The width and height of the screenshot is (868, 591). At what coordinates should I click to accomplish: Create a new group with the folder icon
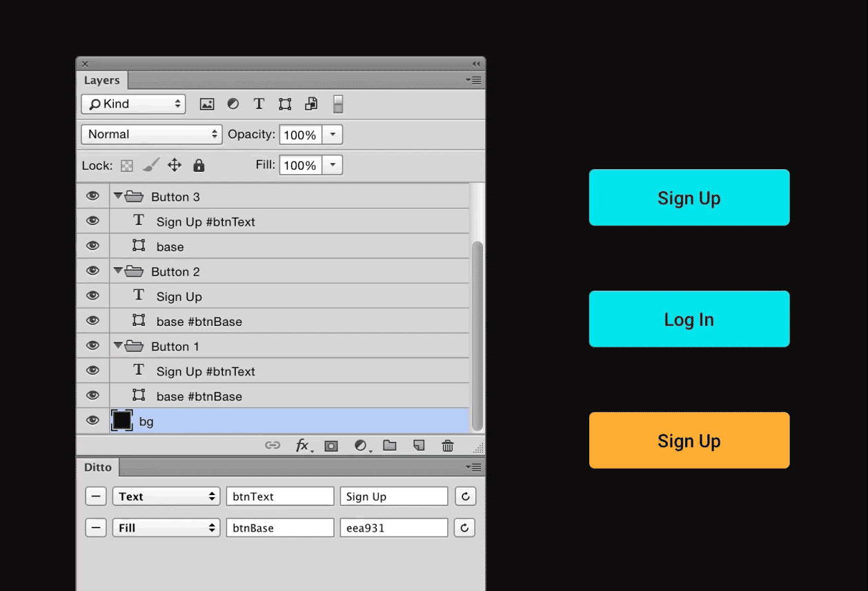(x=389, y=445)
